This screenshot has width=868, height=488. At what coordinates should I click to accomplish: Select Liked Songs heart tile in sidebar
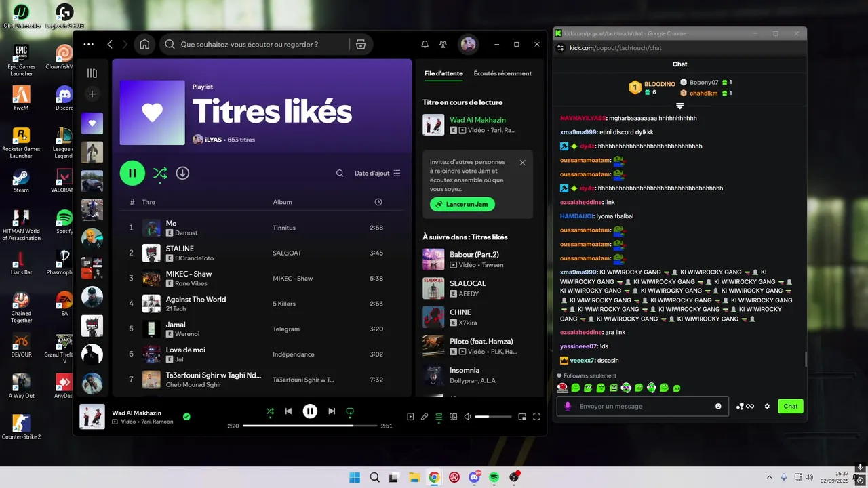pos(92,123)
